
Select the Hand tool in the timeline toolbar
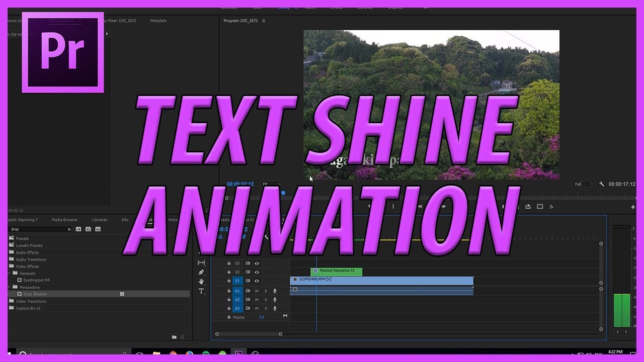tap(201, 282)
